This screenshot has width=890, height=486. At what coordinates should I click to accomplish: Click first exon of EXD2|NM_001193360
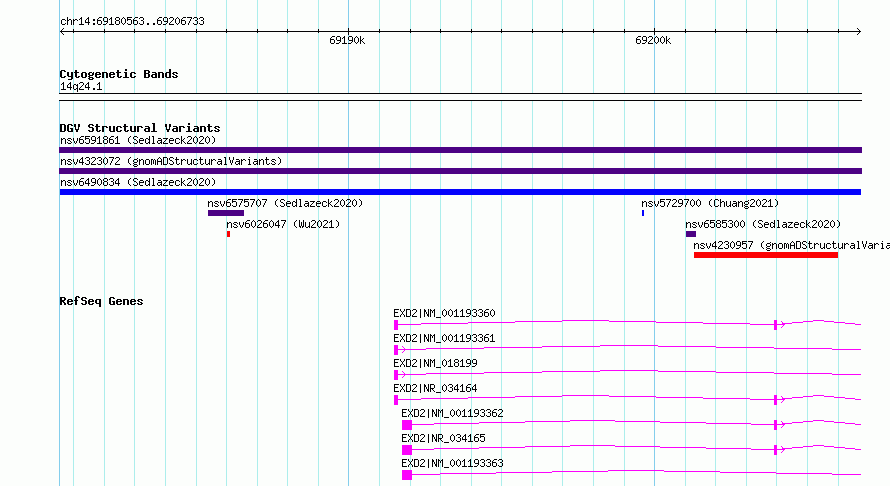tap(396, 325)
